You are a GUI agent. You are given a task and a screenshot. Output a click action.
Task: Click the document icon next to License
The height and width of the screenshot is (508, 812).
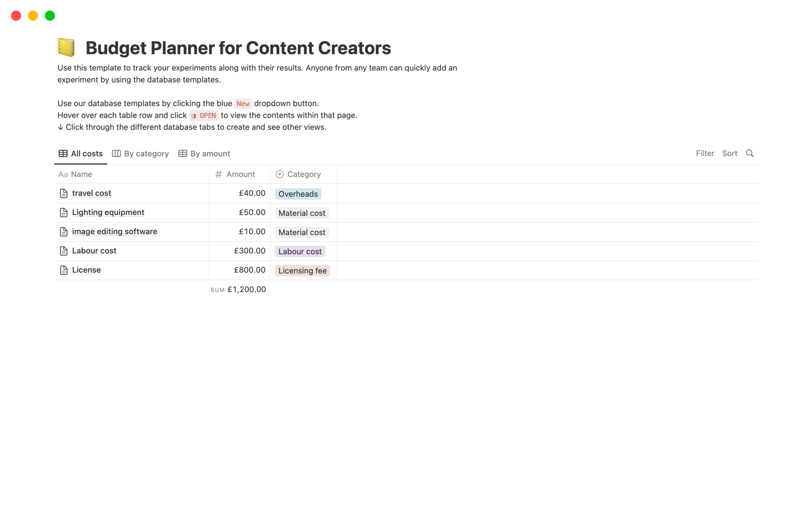(64, 269)
